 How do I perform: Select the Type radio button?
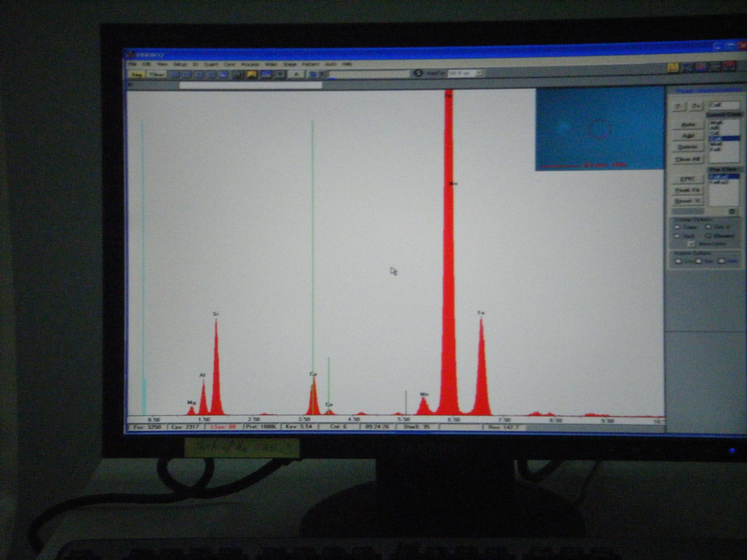677,227
